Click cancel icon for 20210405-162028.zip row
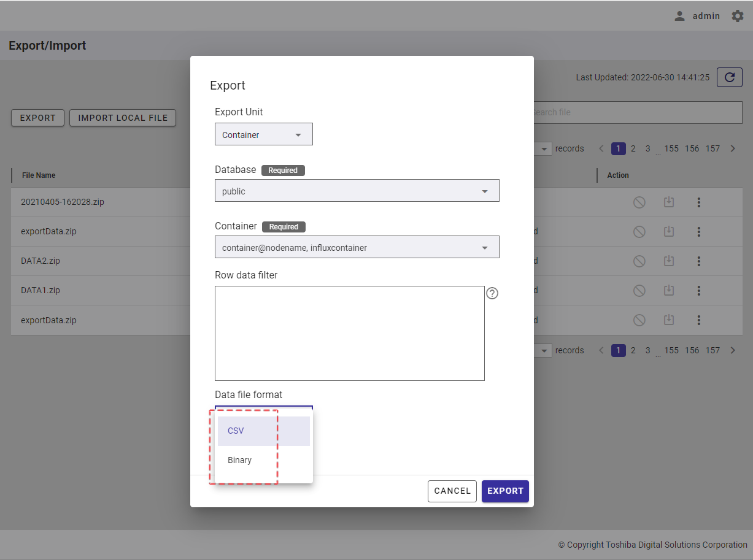 tap(639, 202)
